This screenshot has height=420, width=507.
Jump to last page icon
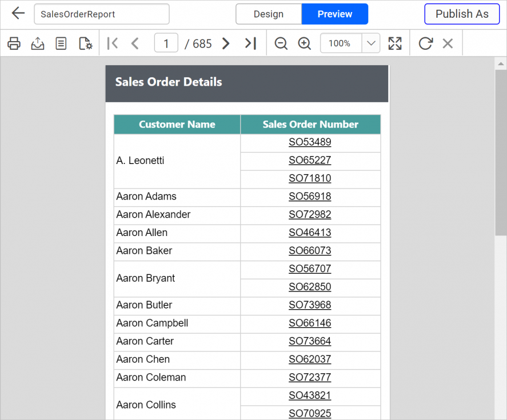pyautogui.click(x=250, y=43)
